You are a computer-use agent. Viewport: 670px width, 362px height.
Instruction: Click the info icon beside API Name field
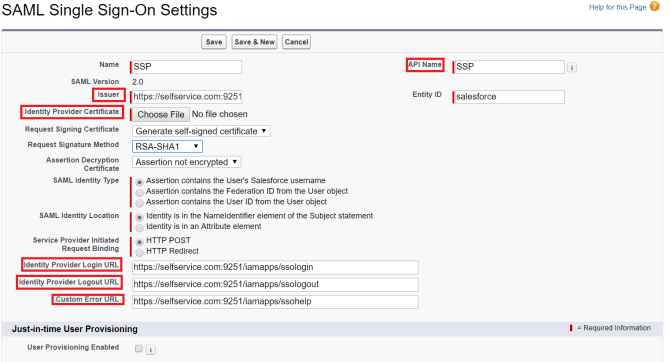click(x=572, y=68)
